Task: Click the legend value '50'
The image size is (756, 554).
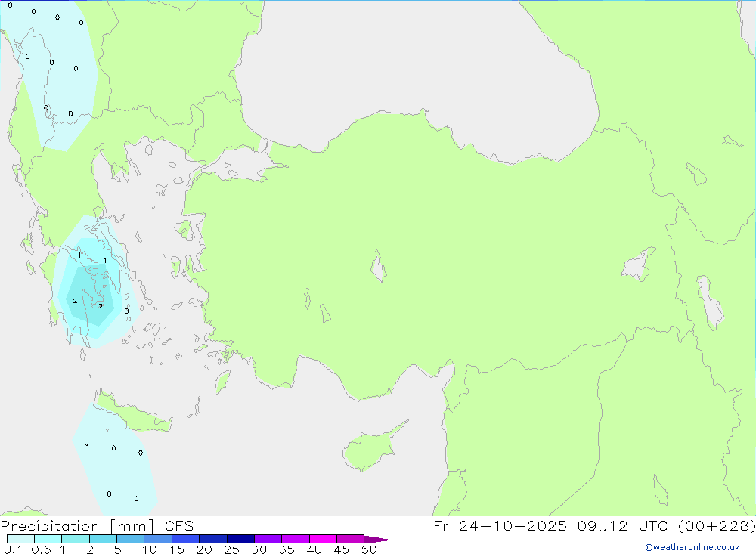Action: [369, 549]
